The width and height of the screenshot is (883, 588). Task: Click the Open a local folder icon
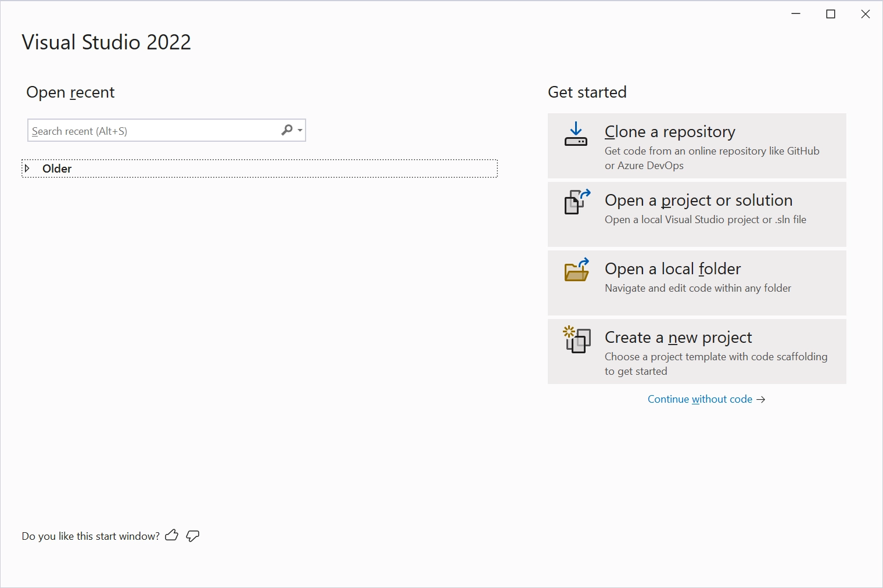point(577,270)
